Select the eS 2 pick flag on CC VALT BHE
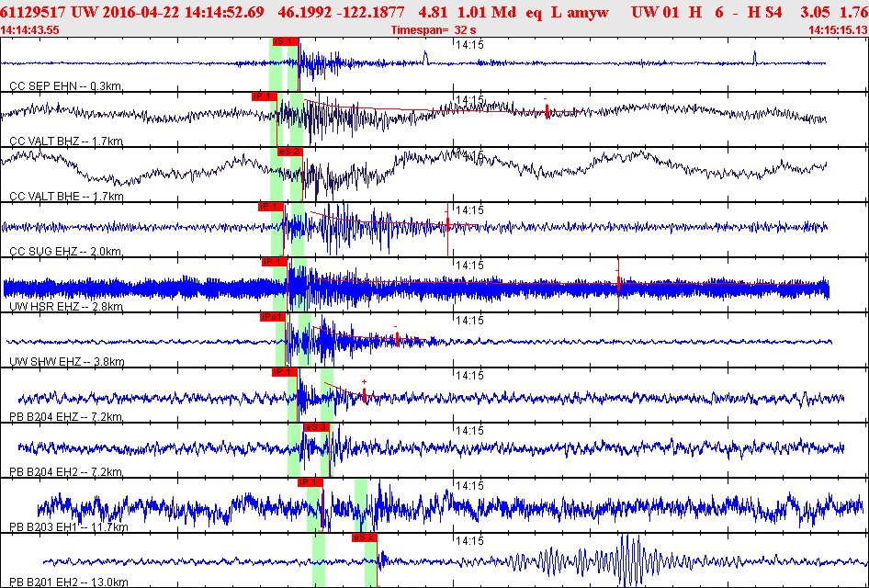869x588 pixels. 290,152
